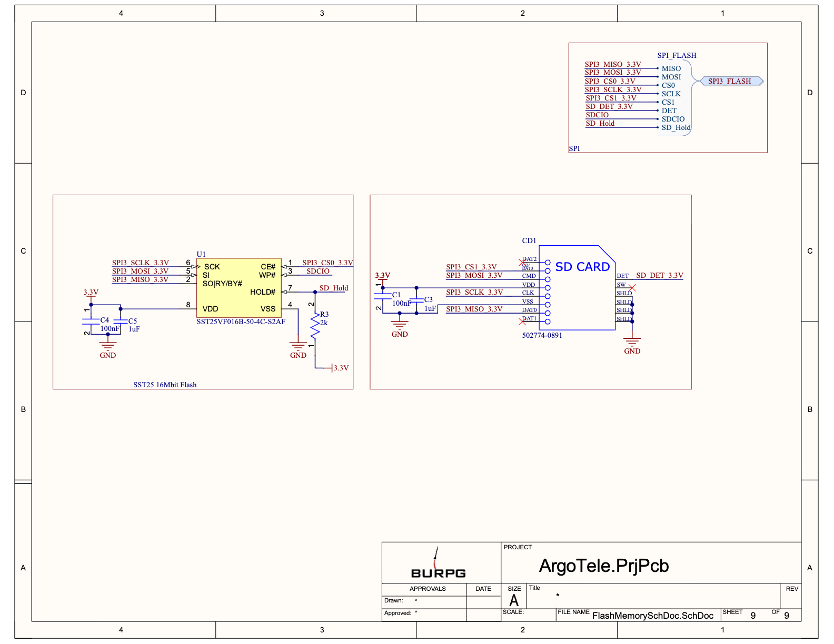This screenshot has width=834, height=644.
Task: Click the HOLD# pin arrow on U1
Action: point(284,292)
